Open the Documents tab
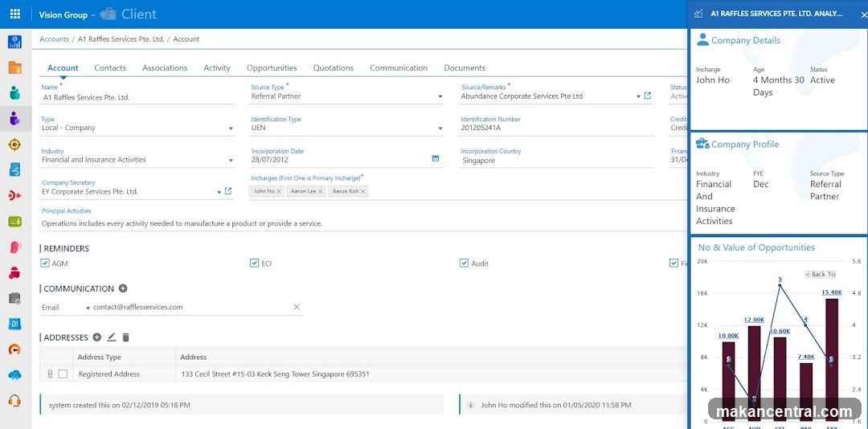Image resolution: width=868 pixels, height=429 pixels. [x=465, y=67]
